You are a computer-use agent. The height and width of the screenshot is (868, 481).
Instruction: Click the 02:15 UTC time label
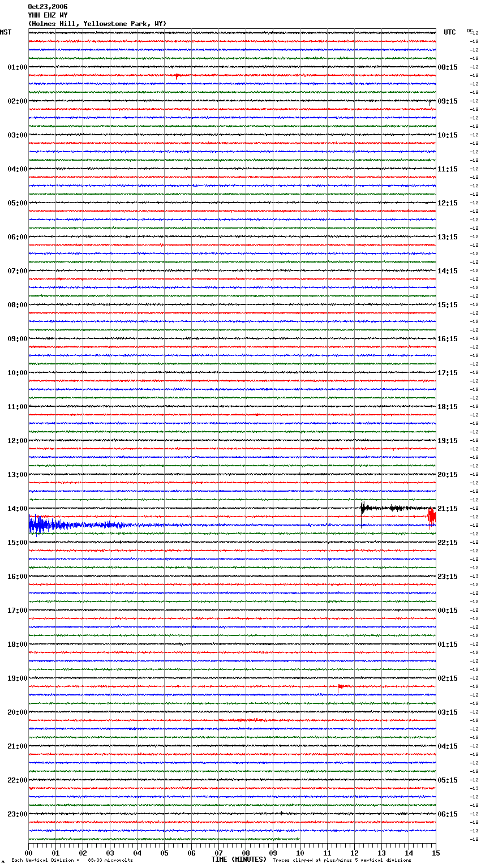(448, 678)
